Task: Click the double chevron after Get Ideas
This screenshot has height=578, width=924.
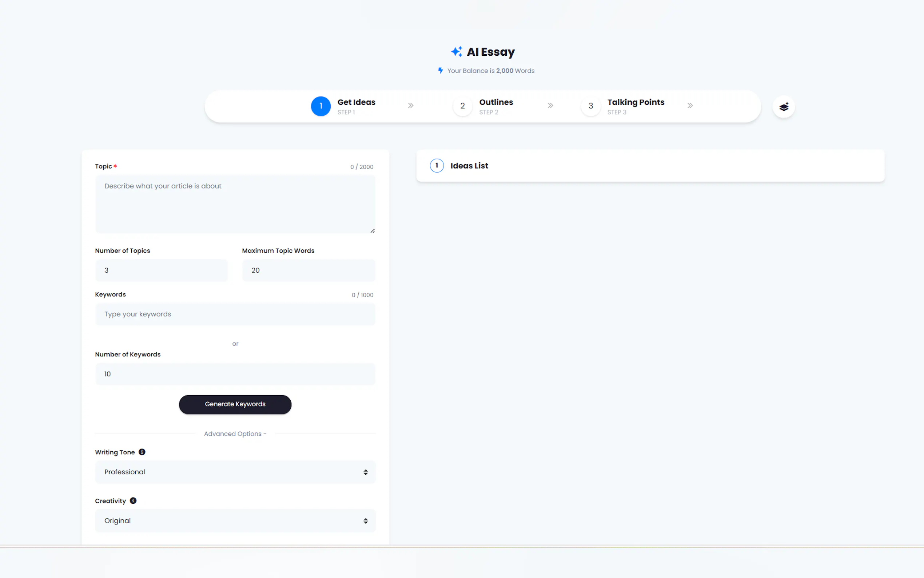Action: tap(411, 106)
